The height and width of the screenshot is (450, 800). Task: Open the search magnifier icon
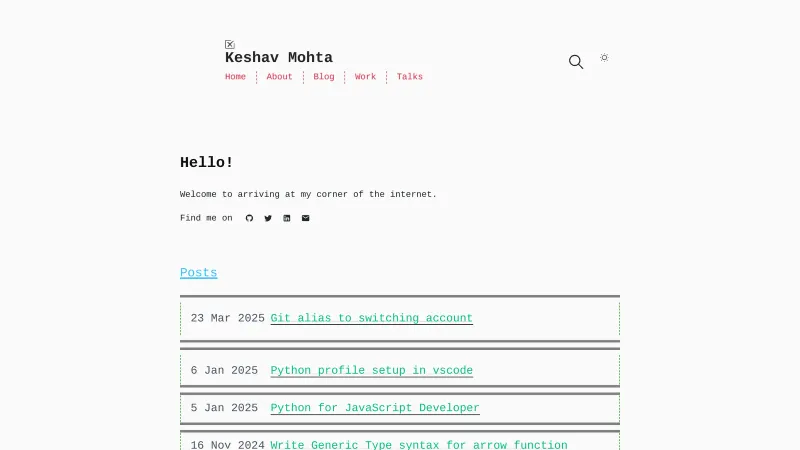click(576, 62)
